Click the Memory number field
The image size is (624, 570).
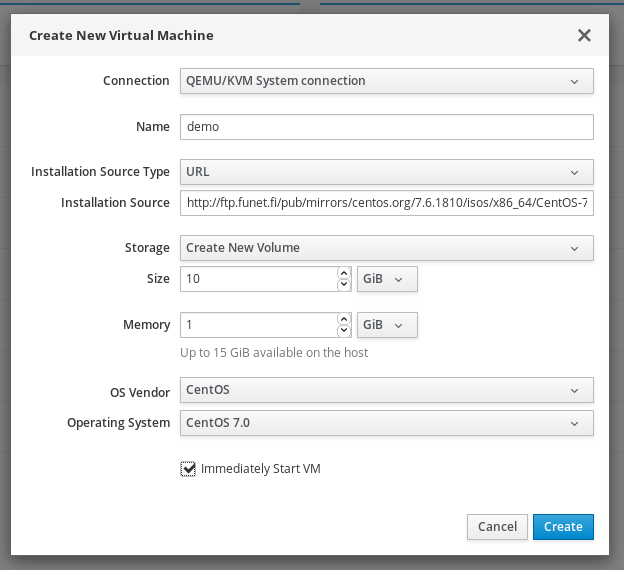pos(258,325)
